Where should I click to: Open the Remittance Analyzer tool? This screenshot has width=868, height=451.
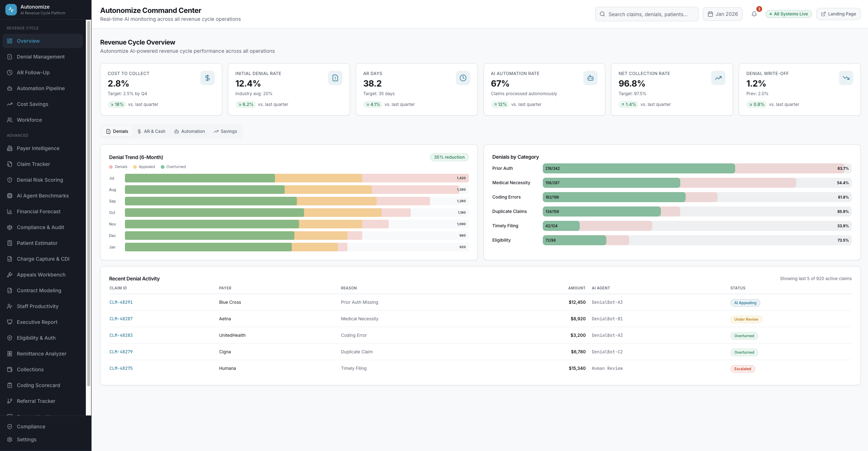click(x=41, y=353)
